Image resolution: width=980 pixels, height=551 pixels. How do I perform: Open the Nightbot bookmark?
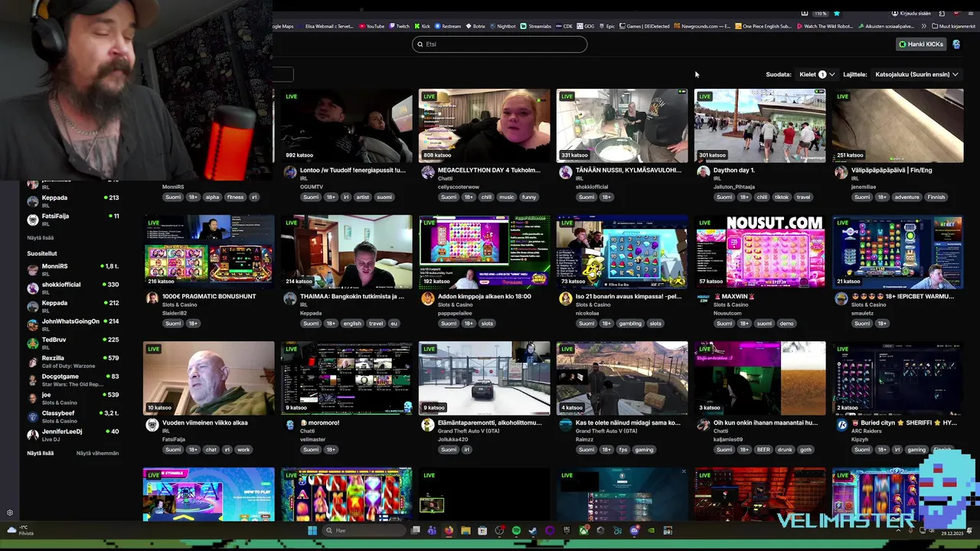pos(502,26)
